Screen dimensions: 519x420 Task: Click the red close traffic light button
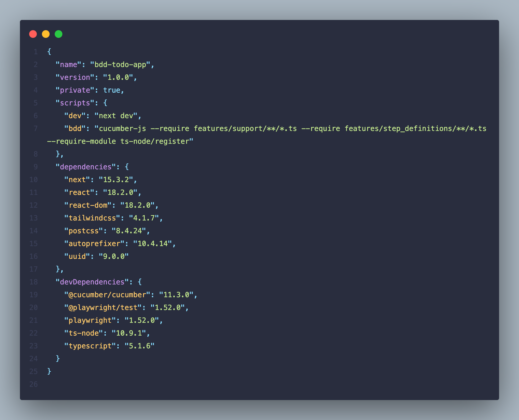(x=33, y=34)
